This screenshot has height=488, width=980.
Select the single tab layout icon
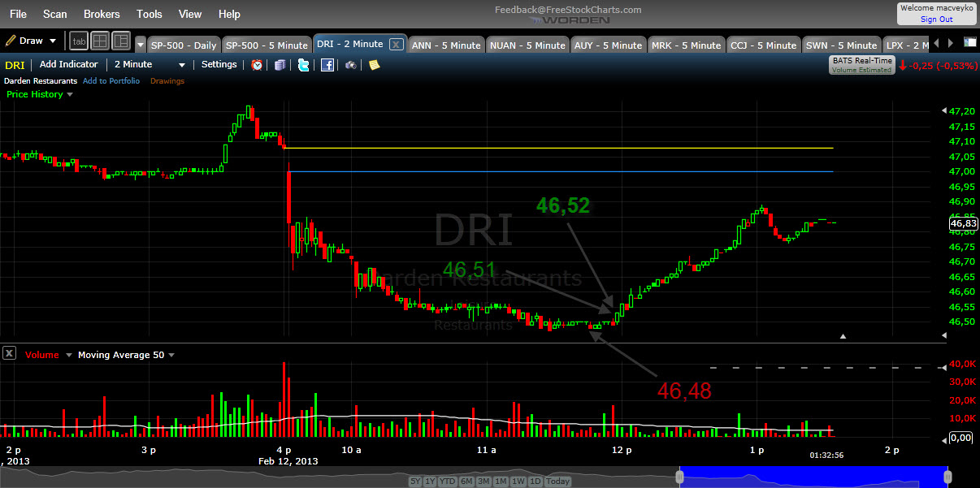tap(79, 40)
